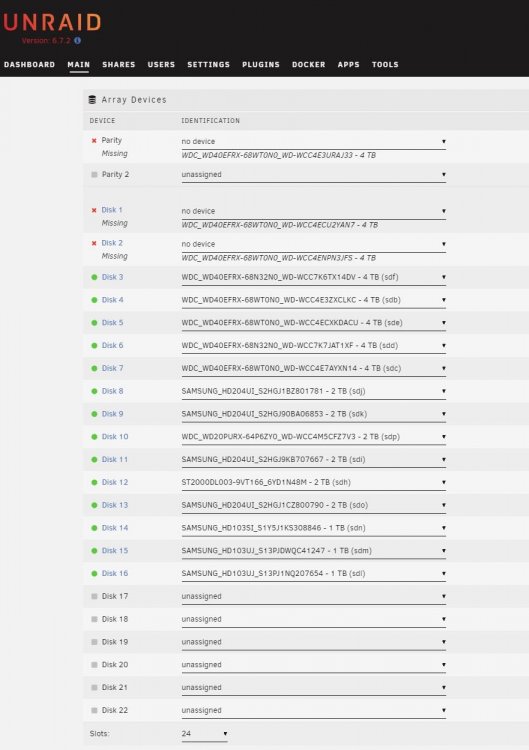529x750 pixels.
Task: Click the red X status beside Parity
Action: pos(94,141)
